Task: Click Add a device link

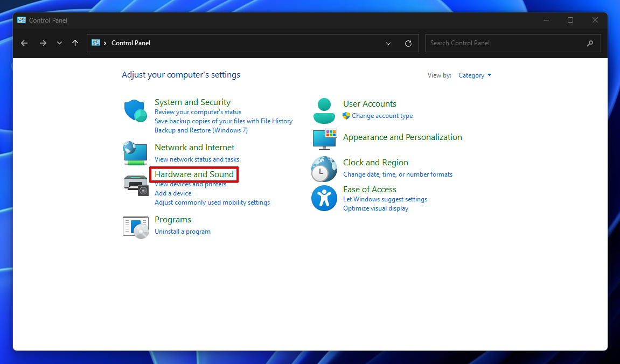Action: click(173, 193)
